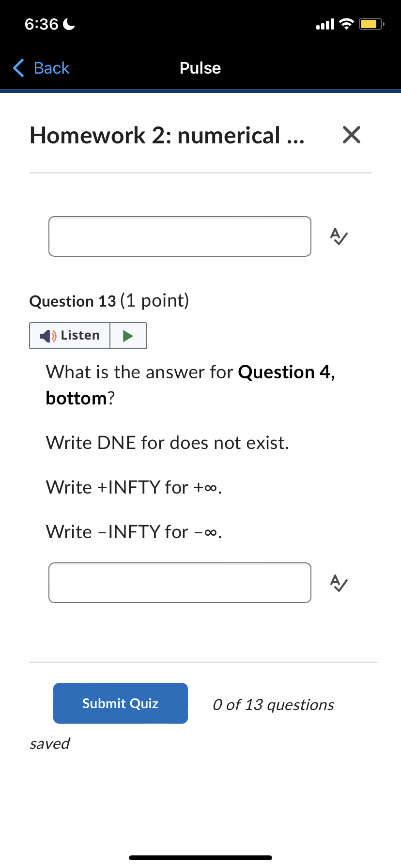Click the spell-check icon beside the top answer box

point(338,236)
